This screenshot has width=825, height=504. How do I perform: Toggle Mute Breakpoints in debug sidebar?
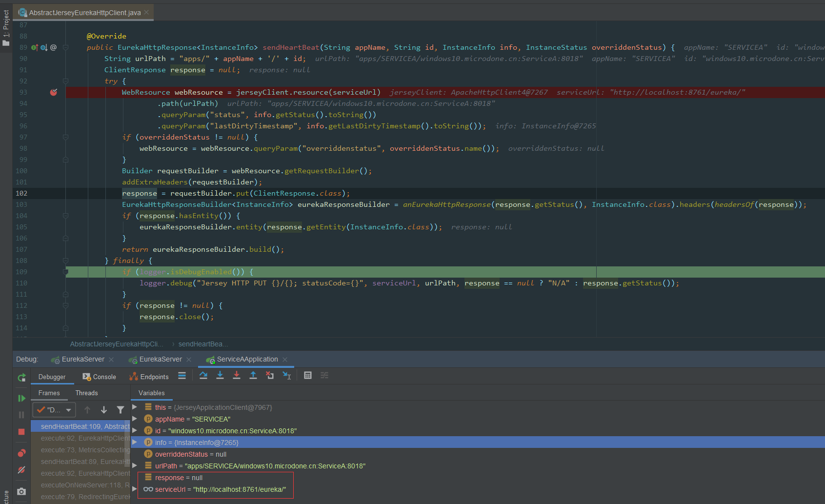pyautogui.click(x=21, y=470)
